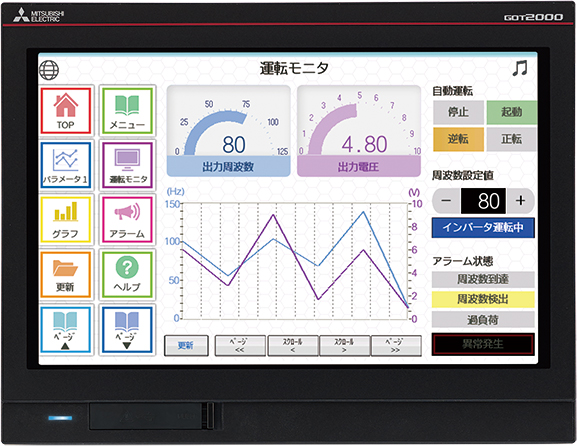578x446 pixels.
Task: Open the グラフ bar chart icon
Action: [66, 220]
